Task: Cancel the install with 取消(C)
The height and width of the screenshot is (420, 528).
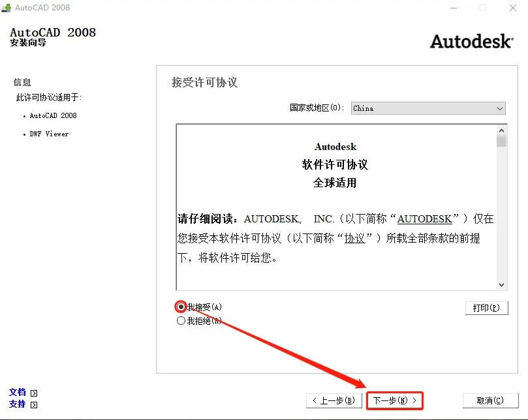Action: click(490, 400)
